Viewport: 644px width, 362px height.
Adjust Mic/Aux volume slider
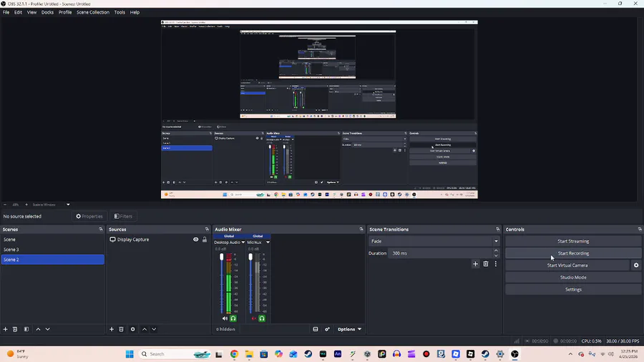[250, 283]
